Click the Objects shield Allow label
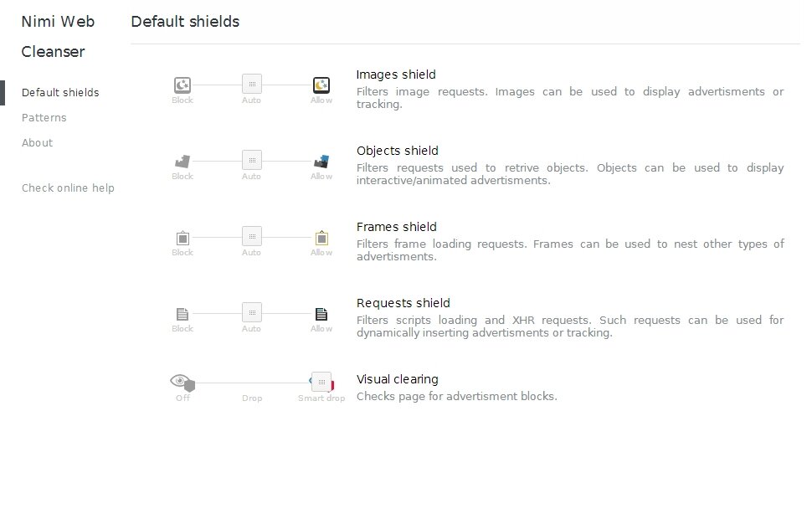The image size is (812, 519). pos(321,176)
